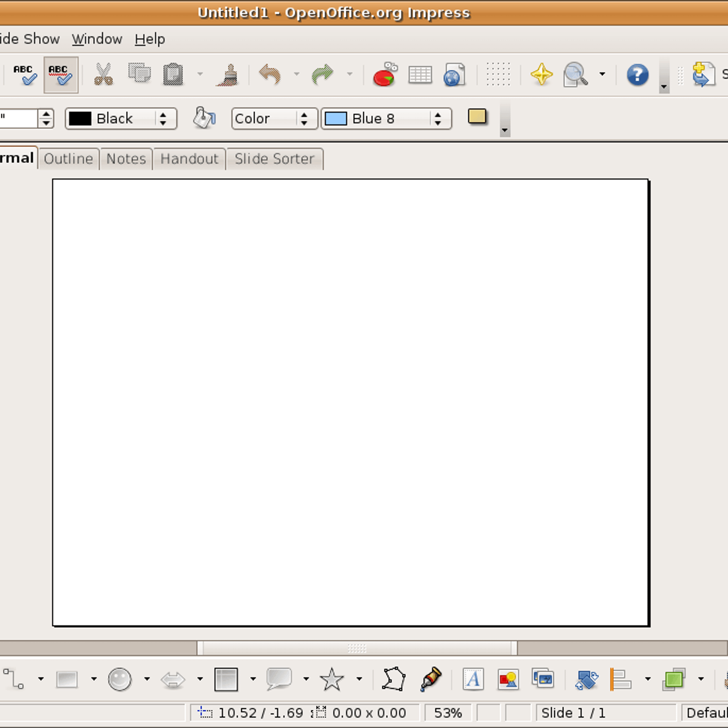The image size is (728, 728).
Task: Adjust the line width spinner arrows
Action: 45,118
